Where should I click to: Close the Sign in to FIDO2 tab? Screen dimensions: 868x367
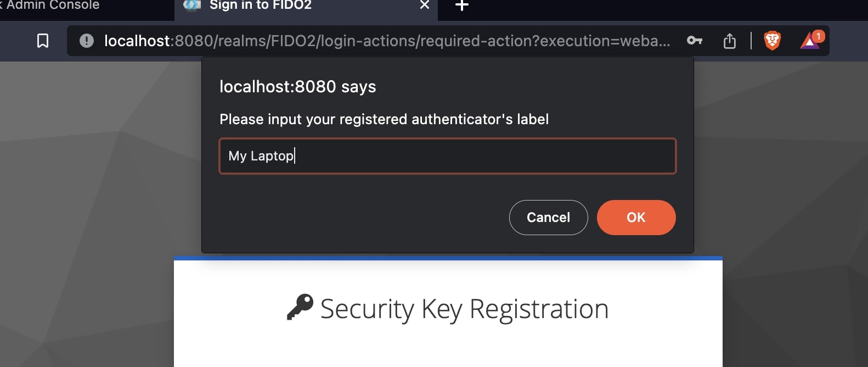coord(424,5)
